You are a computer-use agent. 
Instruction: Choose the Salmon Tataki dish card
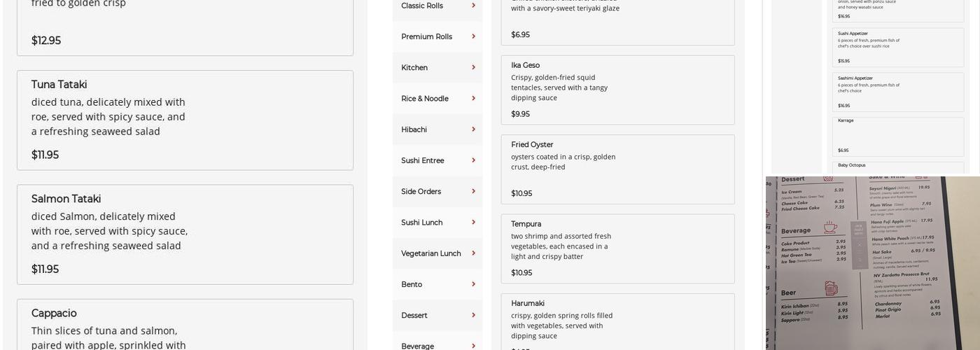(185, 234)
